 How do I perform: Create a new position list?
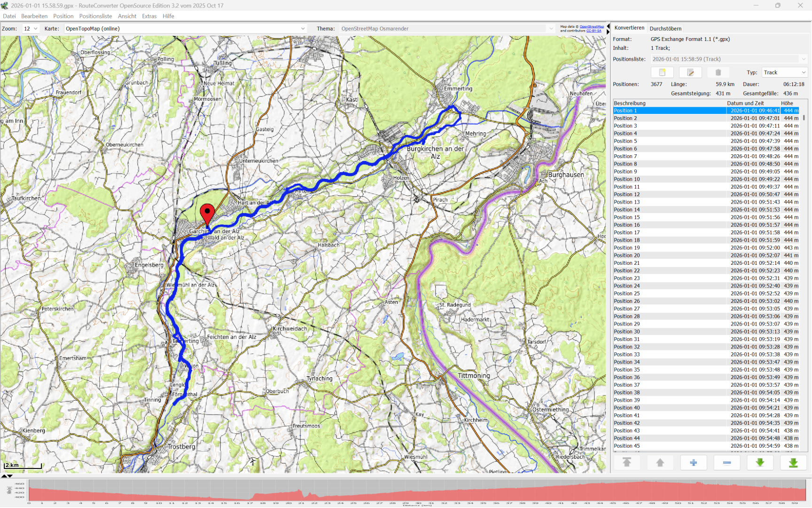(x=662, y=72)
